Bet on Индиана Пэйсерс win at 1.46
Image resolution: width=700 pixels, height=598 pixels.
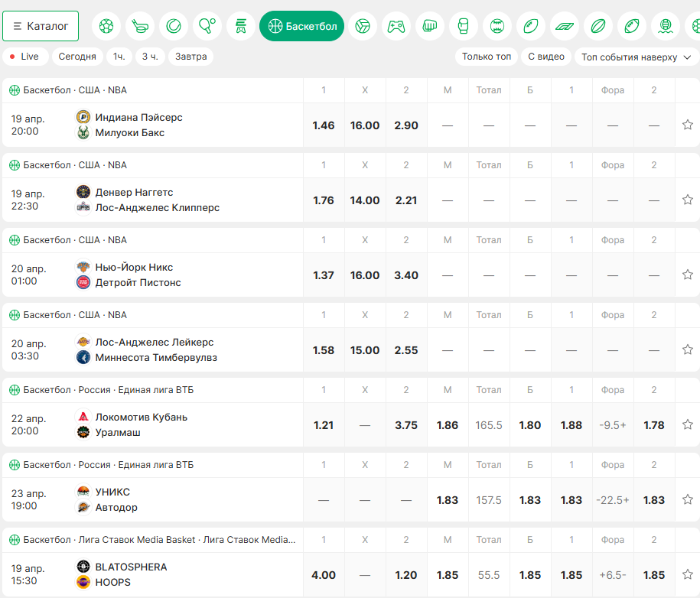324,125
